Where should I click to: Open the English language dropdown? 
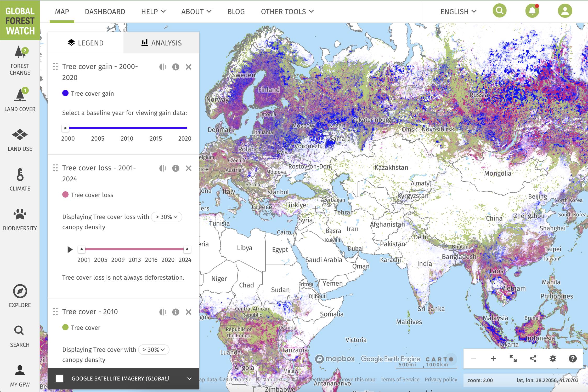(x=458, y=11)
